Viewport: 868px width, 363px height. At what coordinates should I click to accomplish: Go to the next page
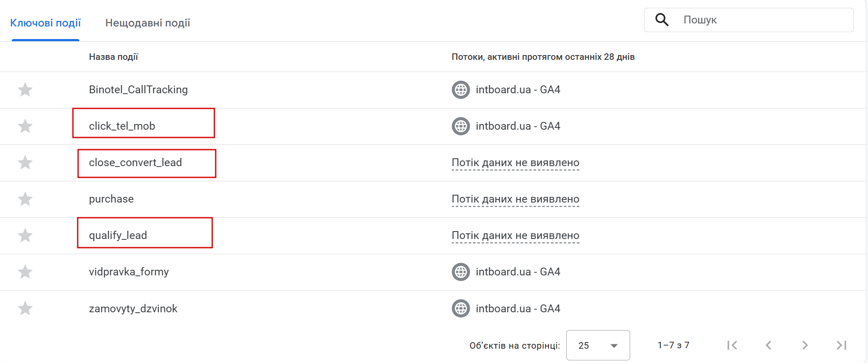(x=805, y=345)
